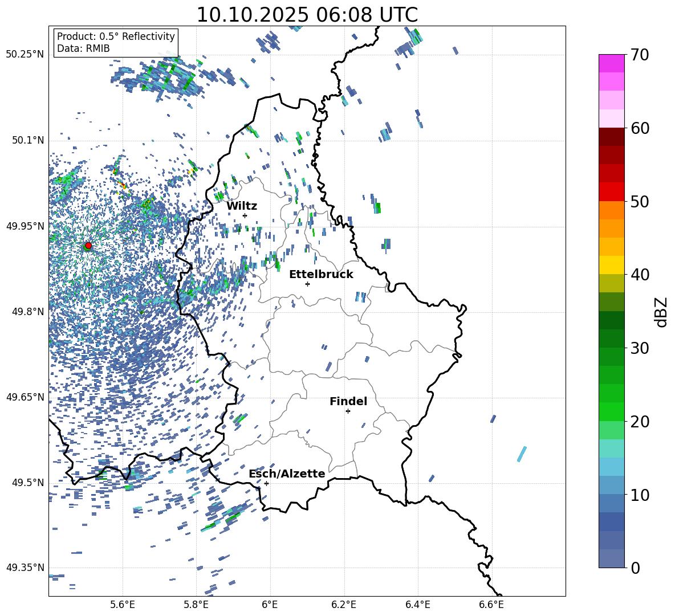Pick the magenta colorbar segment just below 70
The image size is (675, 616).
click(612, 64)
